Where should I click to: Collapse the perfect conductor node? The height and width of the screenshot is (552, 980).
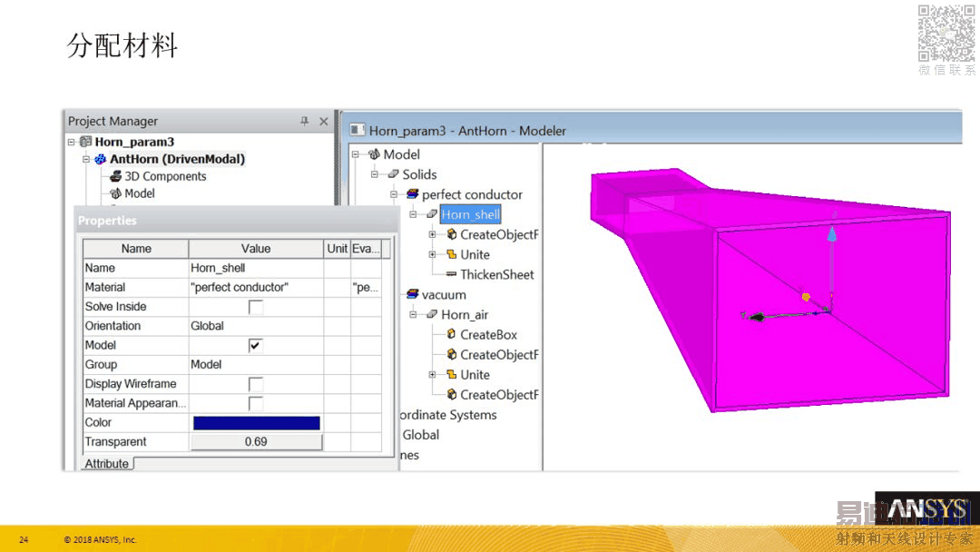tap(394, 194)
